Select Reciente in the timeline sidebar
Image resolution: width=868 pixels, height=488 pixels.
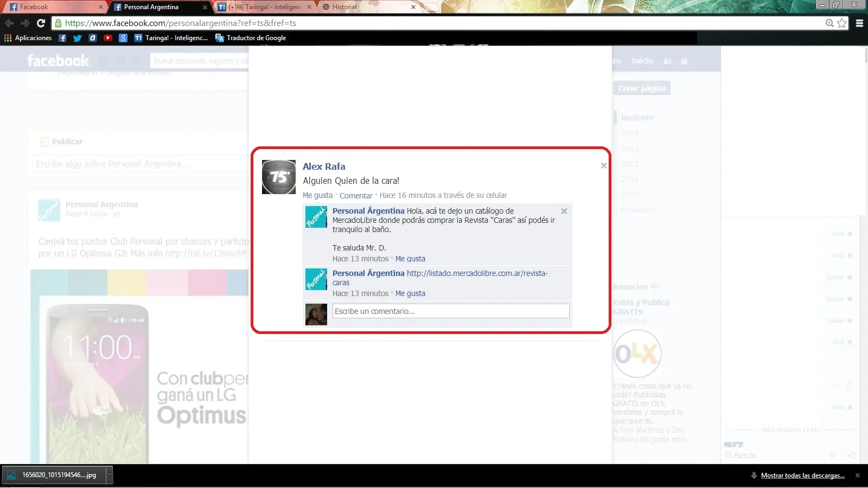(x=637, y=118)
